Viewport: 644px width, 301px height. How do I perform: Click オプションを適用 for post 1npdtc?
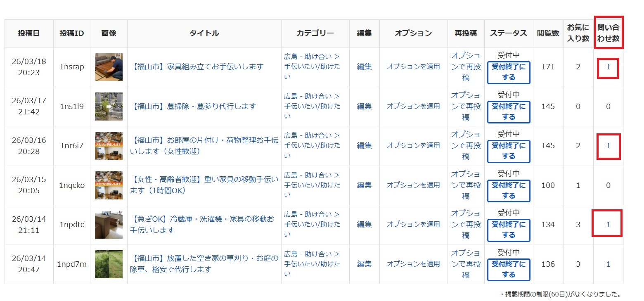coord(413,224)
